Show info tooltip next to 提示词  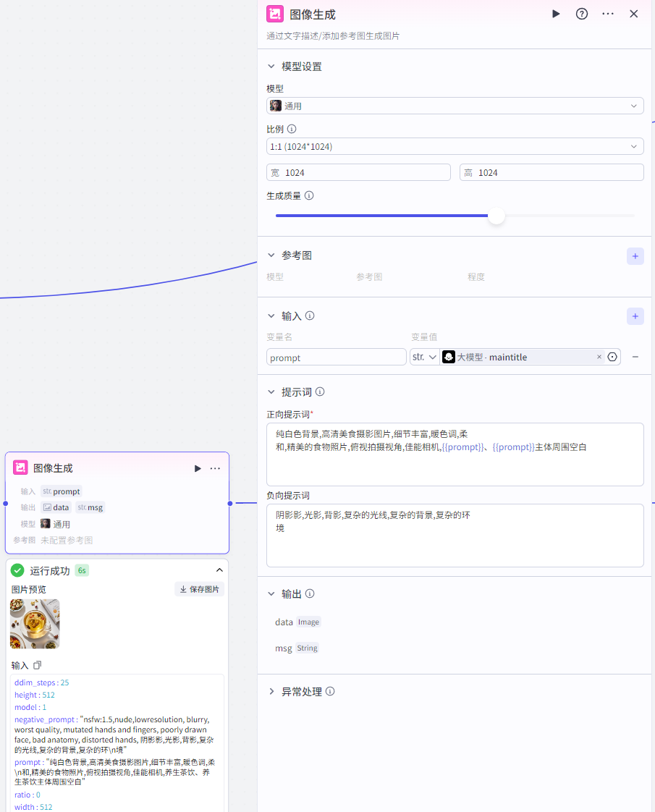(320, 392)
